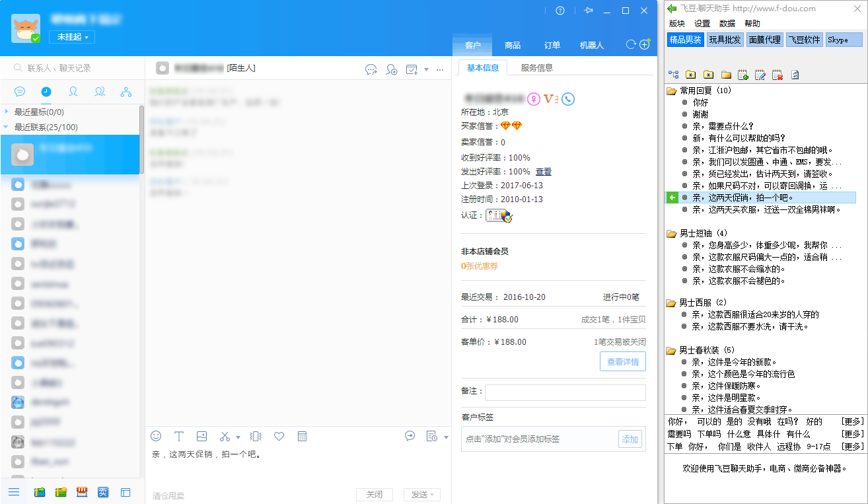Click the '查看' link beside 发出好评率
The height and width of the screenshot is (504, 868).
coord(544,172)
